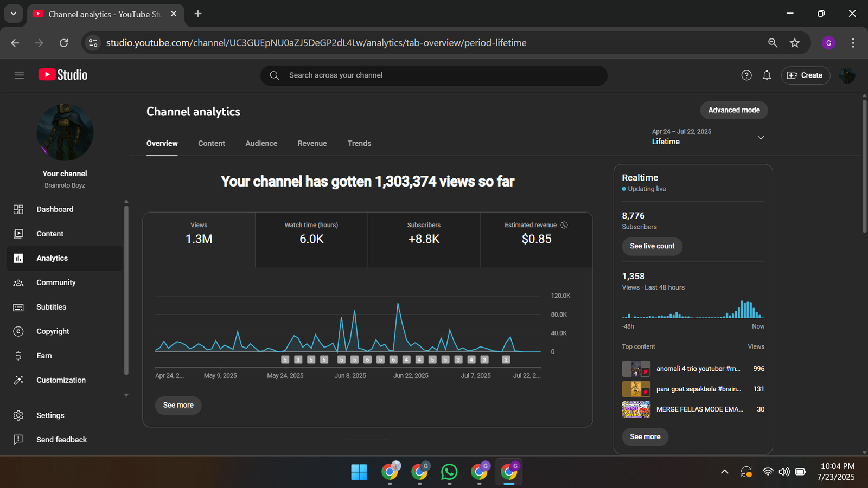Image resolution: width=868 pixels, height=488 pixels.
Task: Click the video marker 6 near Jun 22
Action: (393, 359)
